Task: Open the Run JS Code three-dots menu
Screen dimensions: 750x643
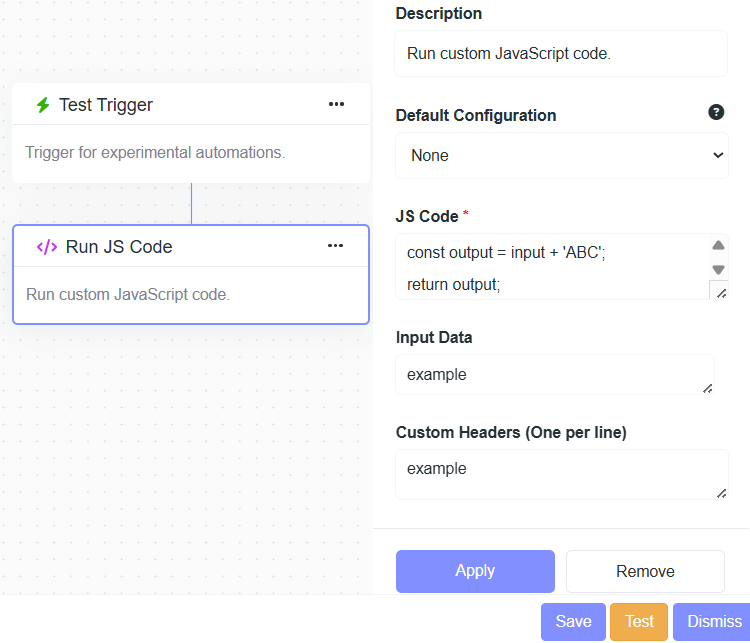Action: point(336,246)
